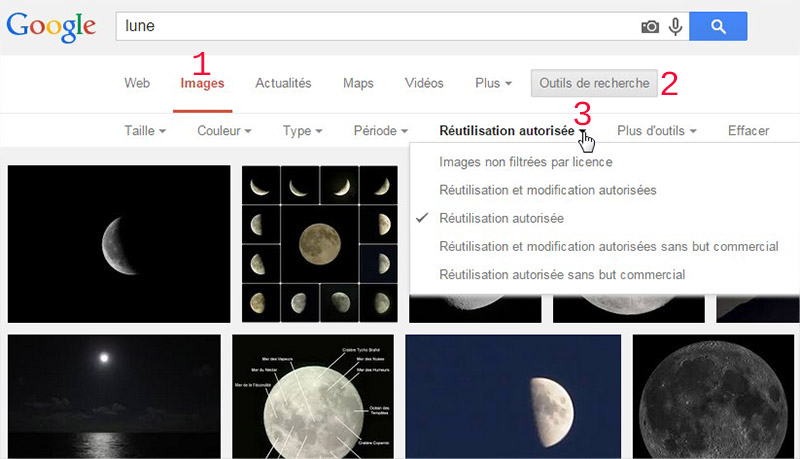Open the Type filter dropdown
The width and height of the screenshot is (800, 459).
click(302, 131)
